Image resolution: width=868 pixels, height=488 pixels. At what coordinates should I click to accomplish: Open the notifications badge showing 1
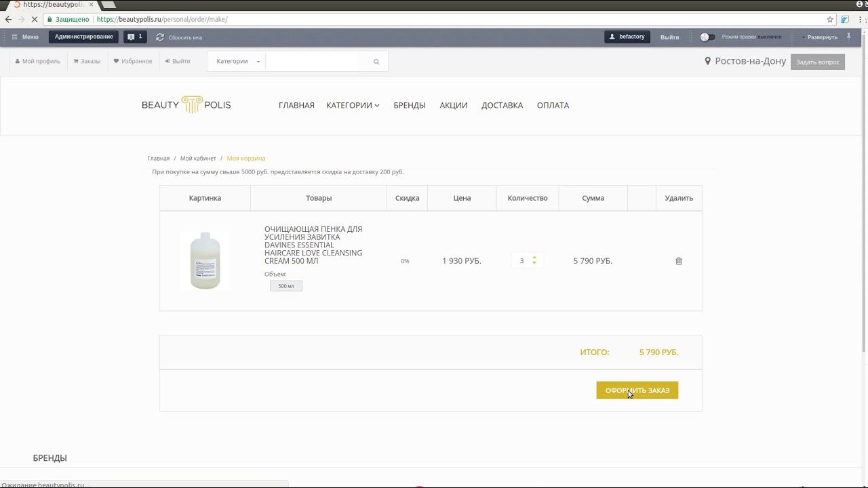[135, 37]
